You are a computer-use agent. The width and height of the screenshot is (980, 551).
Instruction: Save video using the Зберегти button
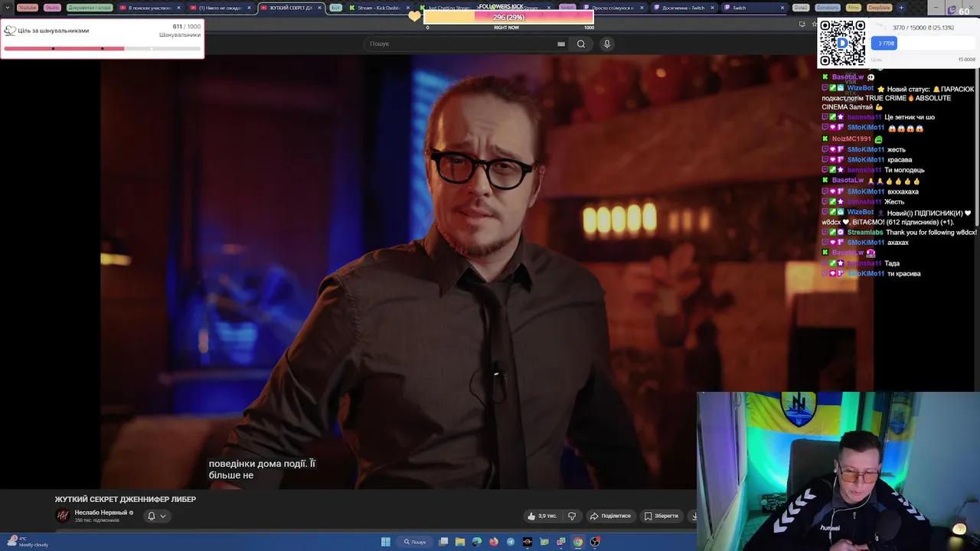tap(661, 516)
